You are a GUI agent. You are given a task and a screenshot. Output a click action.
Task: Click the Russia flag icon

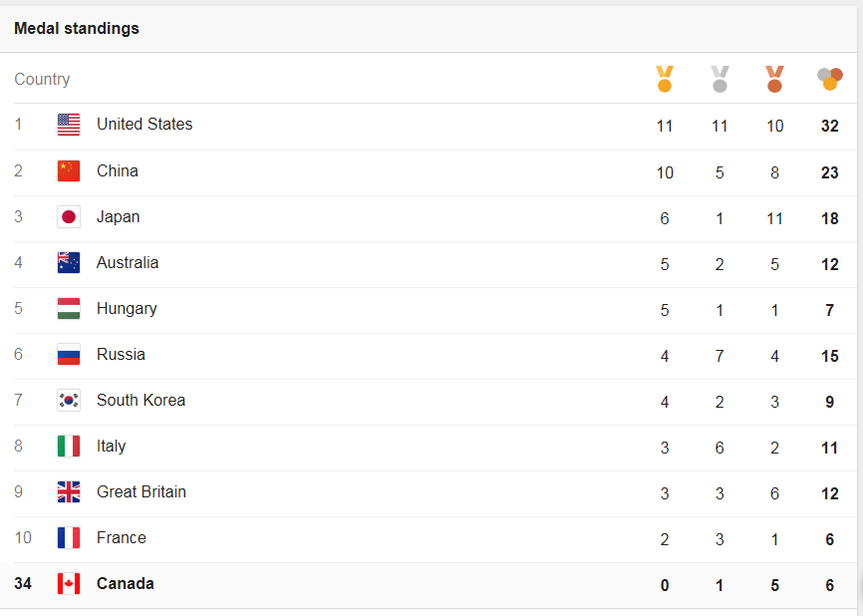(x=69, y=355)
